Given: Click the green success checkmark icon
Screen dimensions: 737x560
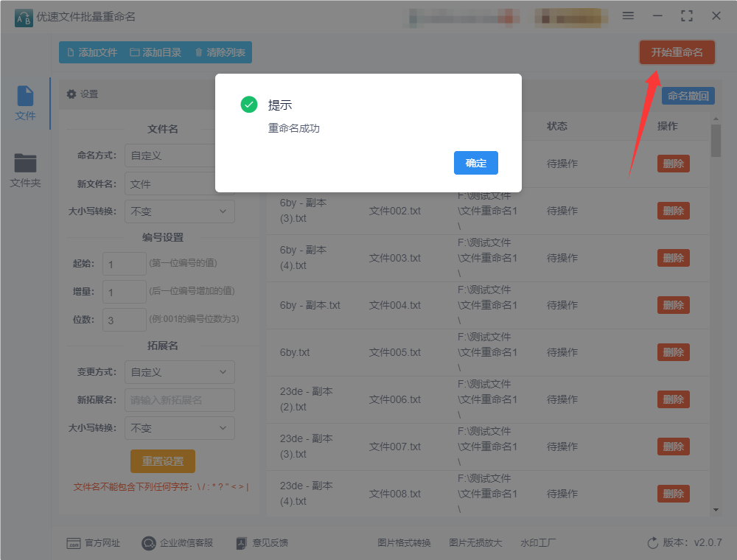Looking at the screenshot, I should pyautogui.click(x=249, y=105).
